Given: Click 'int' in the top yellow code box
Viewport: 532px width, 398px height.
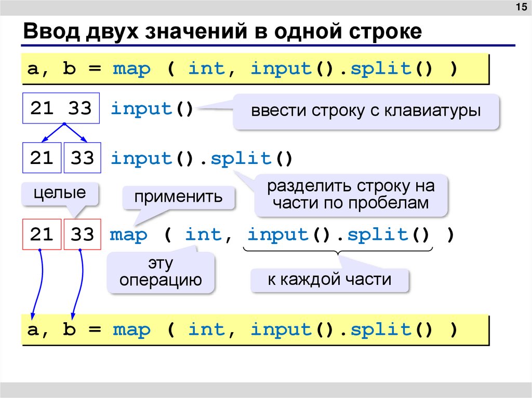Looking at the screenshot, I should 207,68.
